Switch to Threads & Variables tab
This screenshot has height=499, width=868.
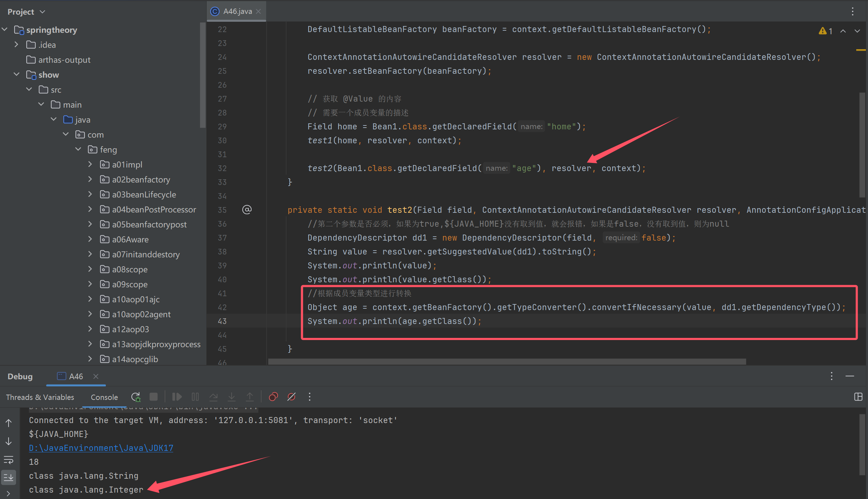(x=40, y=397)
